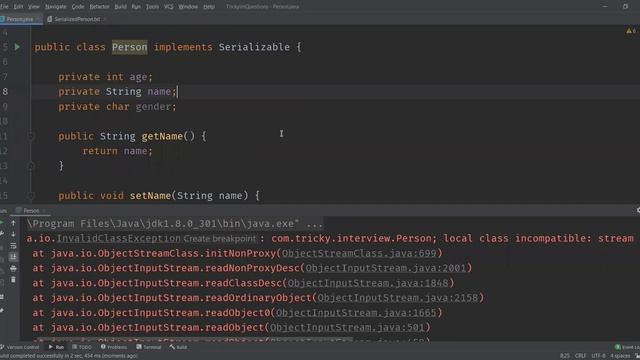640x360 pixels.
Task: Click the java.exe command line in console
Action: [x=175, y=224]
